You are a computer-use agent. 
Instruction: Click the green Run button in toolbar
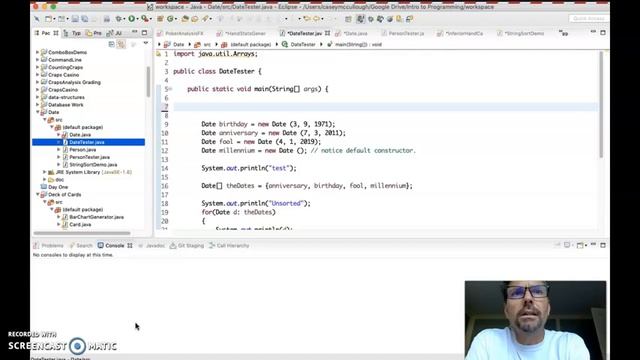131,19
